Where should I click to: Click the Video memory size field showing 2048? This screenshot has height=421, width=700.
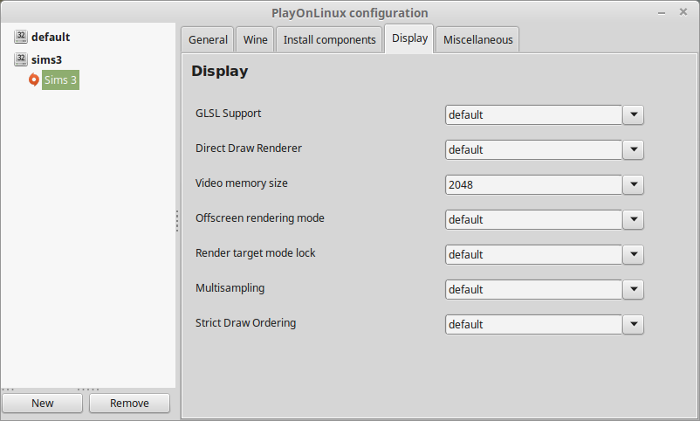(x=533, y=185)
